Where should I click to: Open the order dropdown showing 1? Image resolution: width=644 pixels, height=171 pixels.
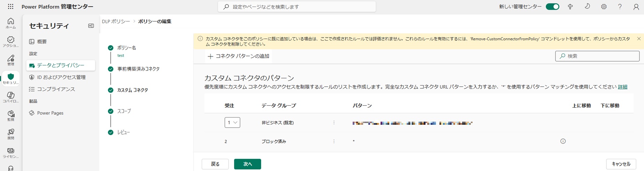pyautogui.click(x=232, y=122)
